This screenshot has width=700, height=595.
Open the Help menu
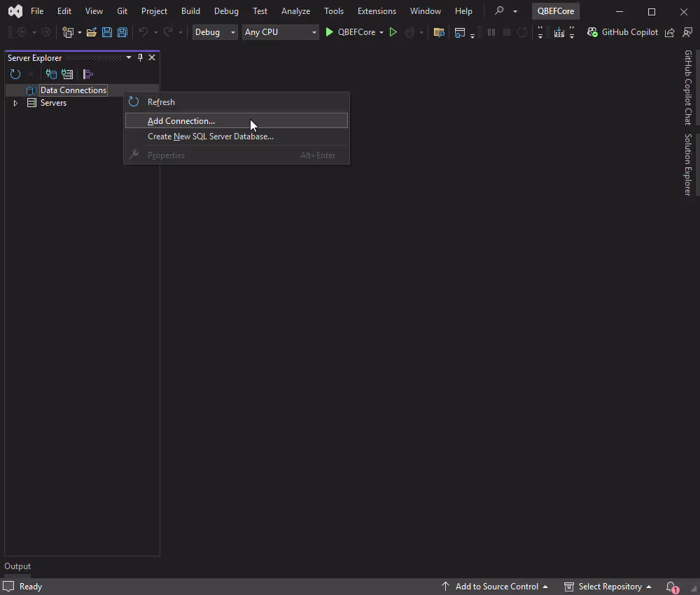(x=463, y=11)
